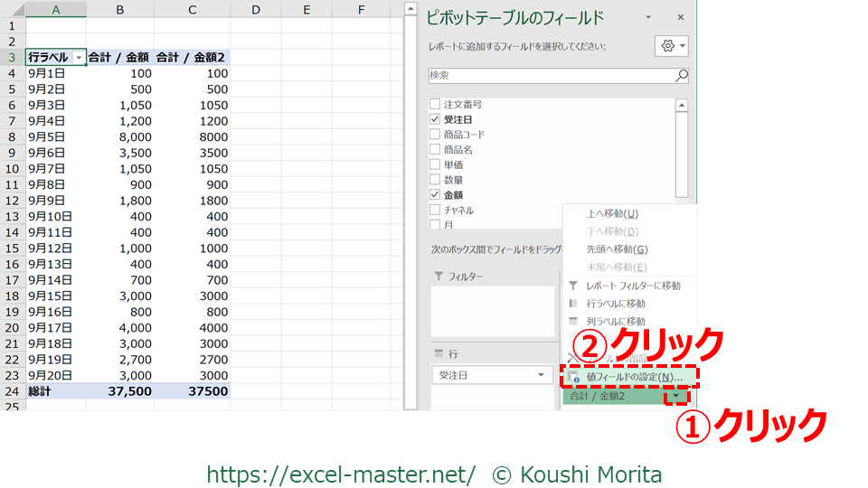Click the rows area icon beside 行
Viewport: 868px width, 488px height.
pyautogui.click(x=439, y=353)
